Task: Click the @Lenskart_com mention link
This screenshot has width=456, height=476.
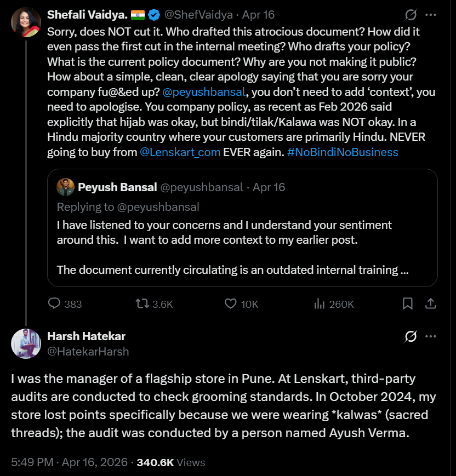Action: 180,152
